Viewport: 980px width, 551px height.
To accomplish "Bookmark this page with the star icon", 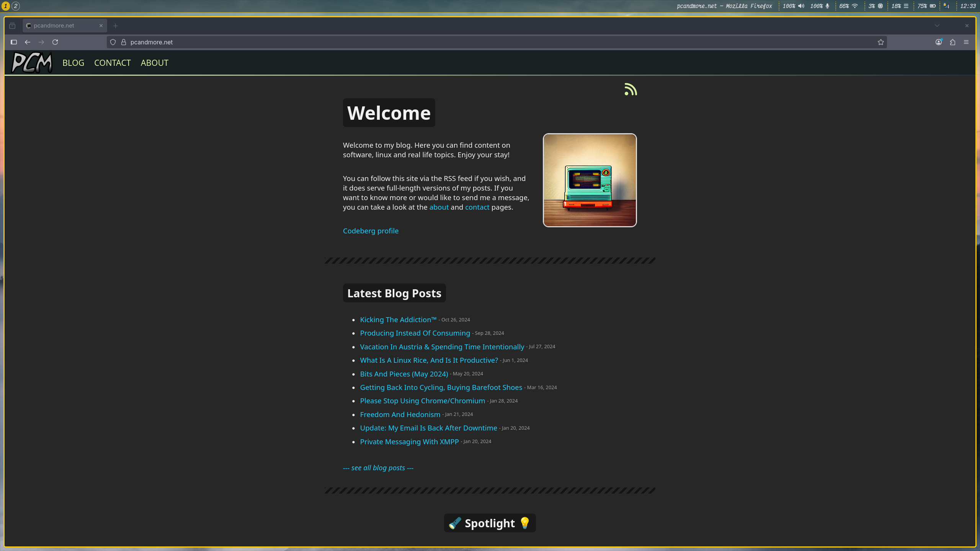I will pyautogui.click(x=881, y=42).
